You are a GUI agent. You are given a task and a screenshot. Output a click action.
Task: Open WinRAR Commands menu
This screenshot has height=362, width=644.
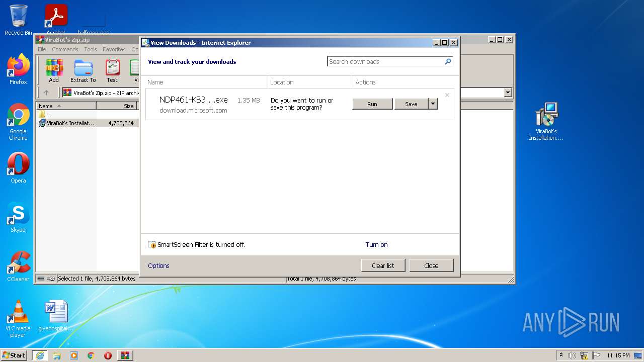(x=65, y=49)
